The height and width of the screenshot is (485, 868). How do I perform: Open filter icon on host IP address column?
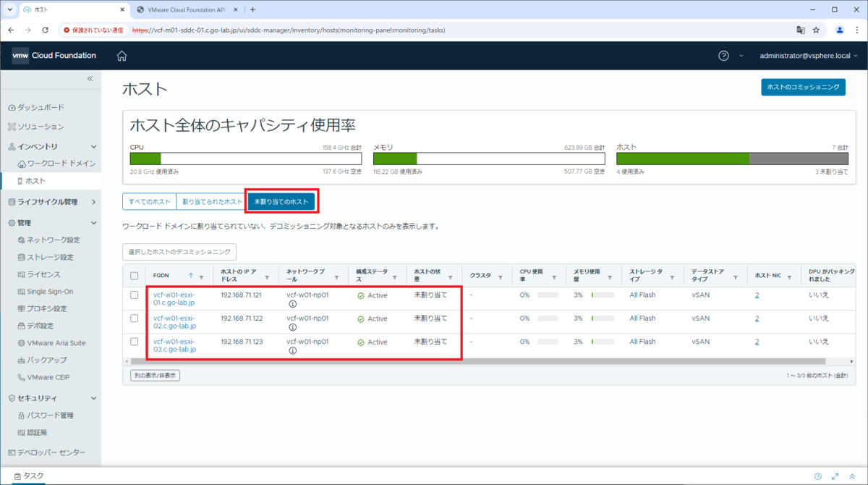(267, 277)
